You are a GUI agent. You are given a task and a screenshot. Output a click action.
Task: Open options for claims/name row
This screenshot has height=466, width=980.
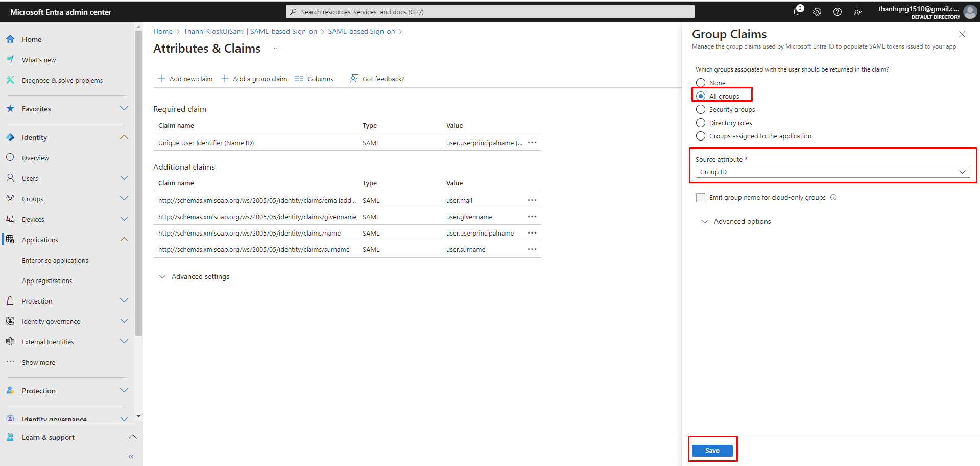[x=532, y=233]
